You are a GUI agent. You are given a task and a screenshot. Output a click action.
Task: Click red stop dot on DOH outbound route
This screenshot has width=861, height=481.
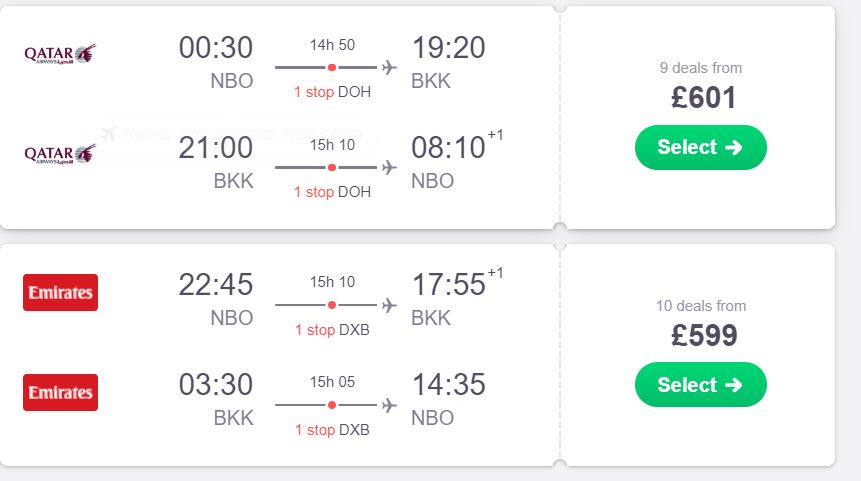coord(332,68)
